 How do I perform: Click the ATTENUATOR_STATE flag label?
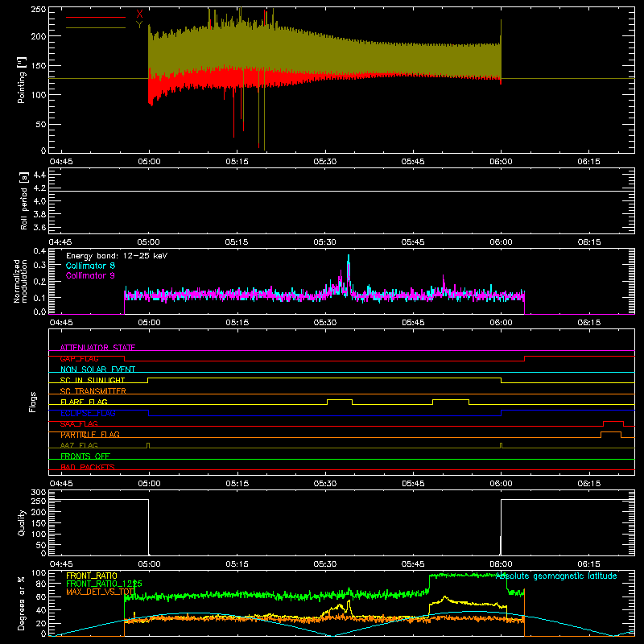click(97, 348)
